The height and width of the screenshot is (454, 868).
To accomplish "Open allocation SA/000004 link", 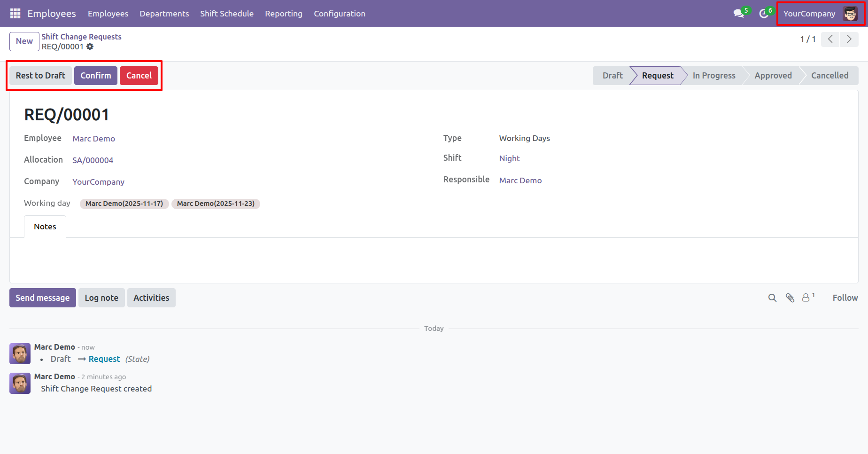I will coord(93,160).
